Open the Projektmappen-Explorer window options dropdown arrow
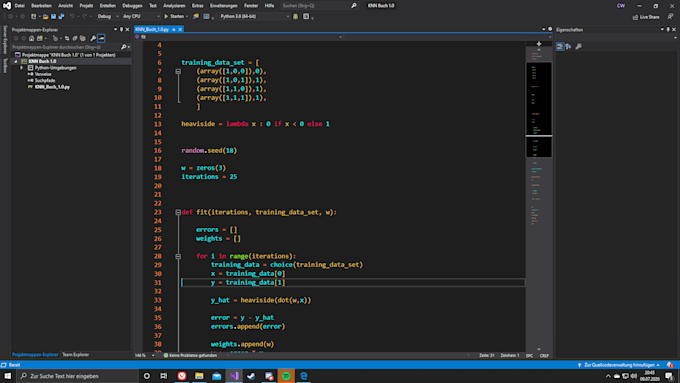 pos(115,29)
